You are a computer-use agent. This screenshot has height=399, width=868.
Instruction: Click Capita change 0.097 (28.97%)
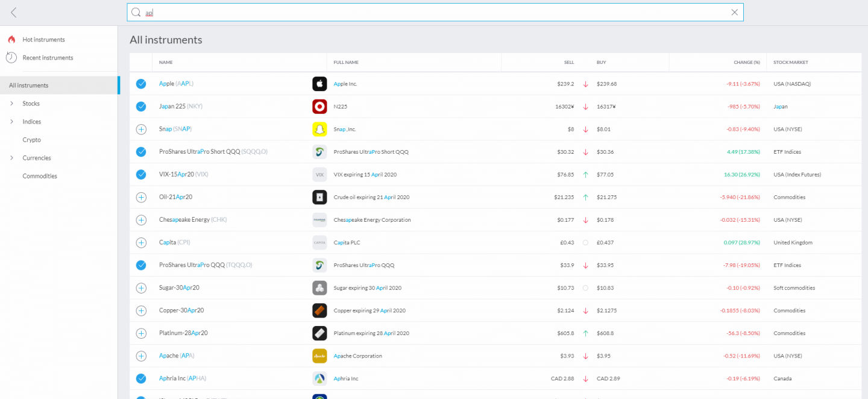click(x=741, y=242)
